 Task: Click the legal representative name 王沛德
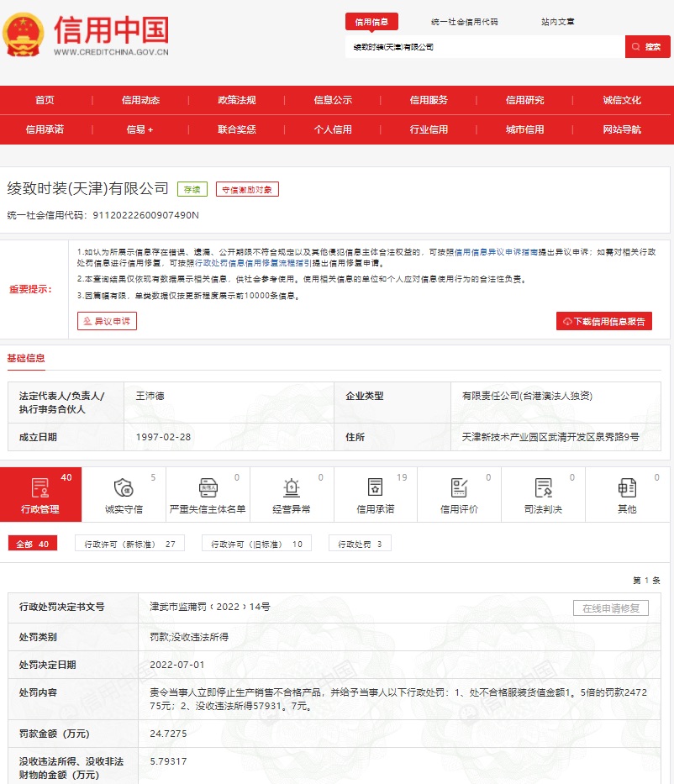(x=150, y=396)
